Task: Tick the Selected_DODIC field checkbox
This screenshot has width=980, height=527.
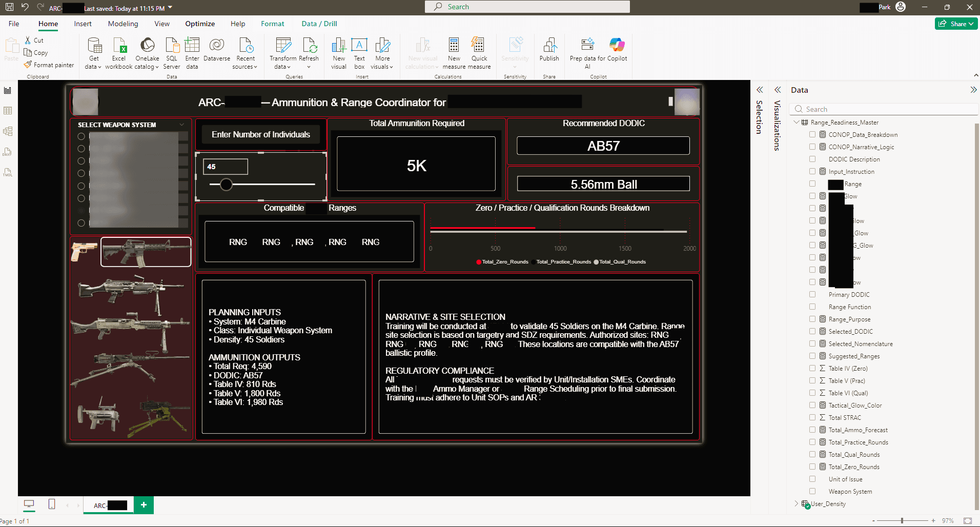Action: [x=812, y=332]
